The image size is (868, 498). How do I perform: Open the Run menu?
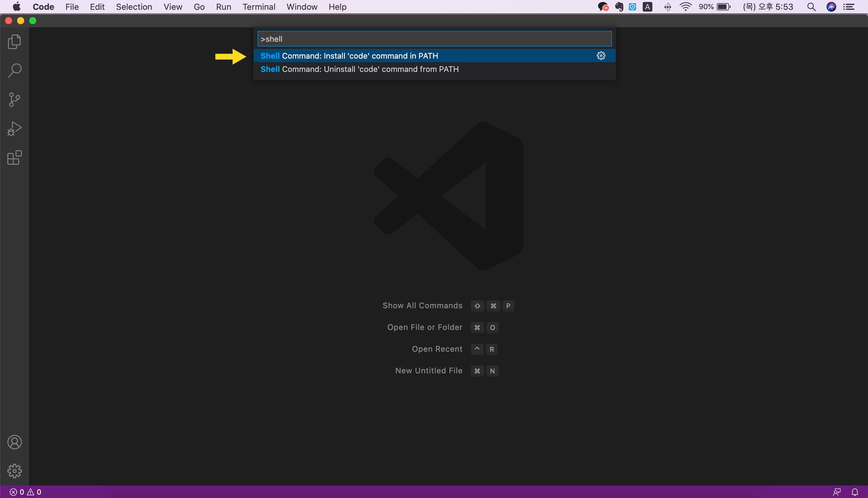click(223, 7)
